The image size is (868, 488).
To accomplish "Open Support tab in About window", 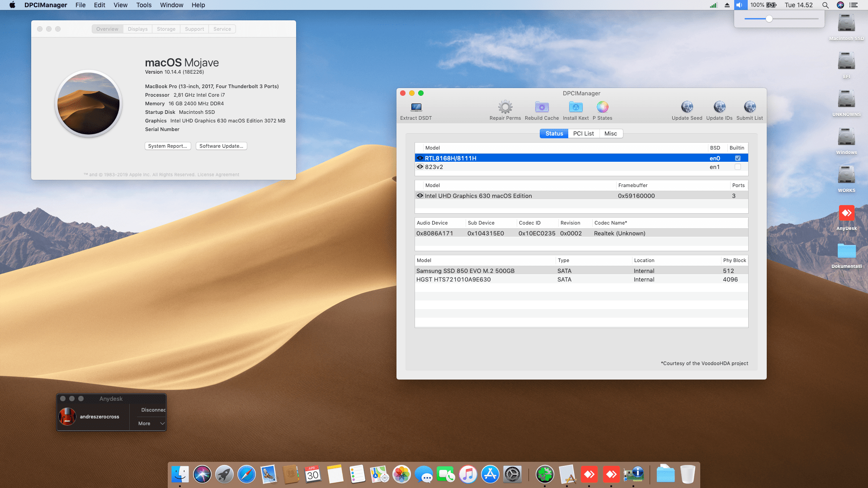I will coord(194,29).
